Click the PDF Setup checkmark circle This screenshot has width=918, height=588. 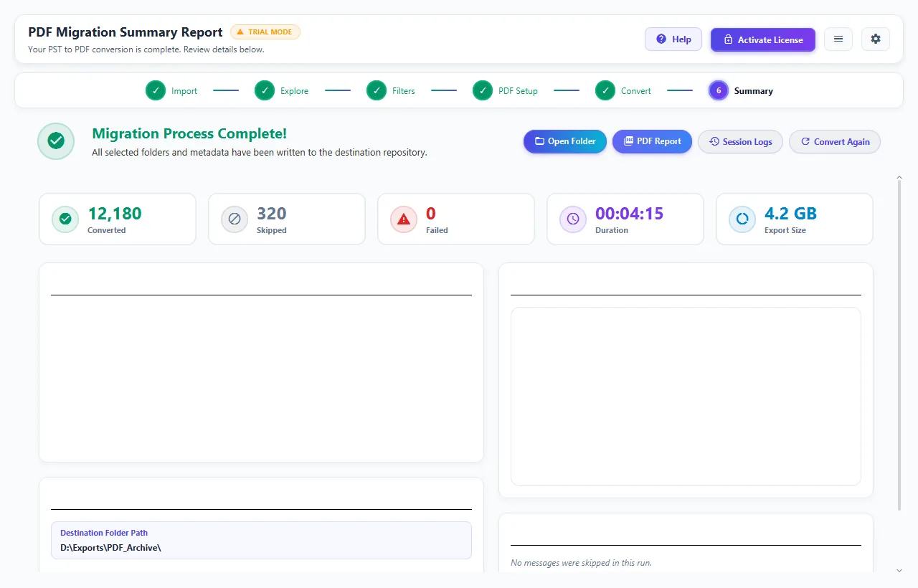click(x=483, y=91)
